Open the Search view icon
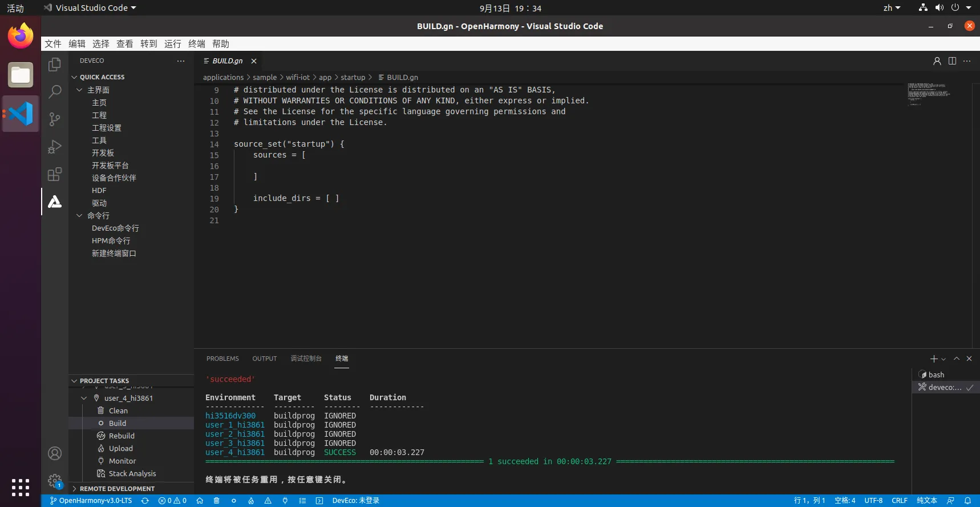 (55, 92)
